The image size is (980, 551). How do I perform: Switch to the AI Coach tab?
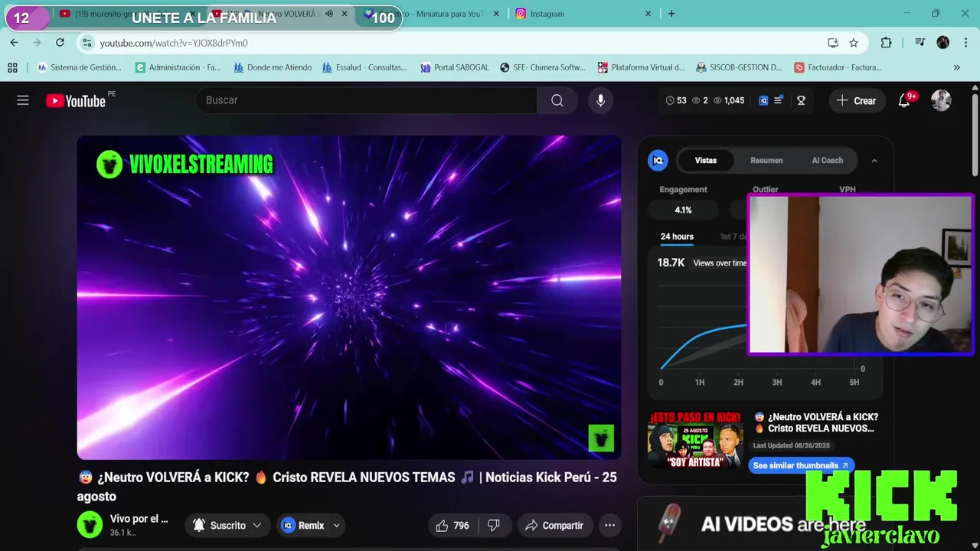pyautogui.click(x=827, y=161)
